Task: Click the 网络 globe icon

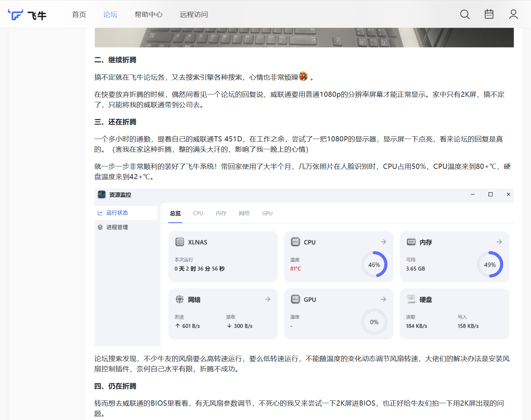Action: (180, 299)
